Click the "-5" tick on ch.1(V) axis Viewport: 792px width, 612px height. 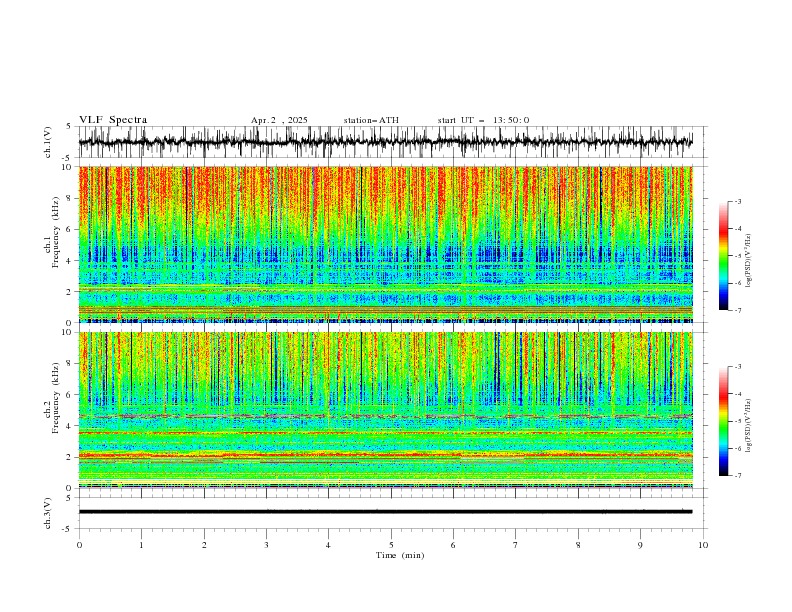[68, 158]
